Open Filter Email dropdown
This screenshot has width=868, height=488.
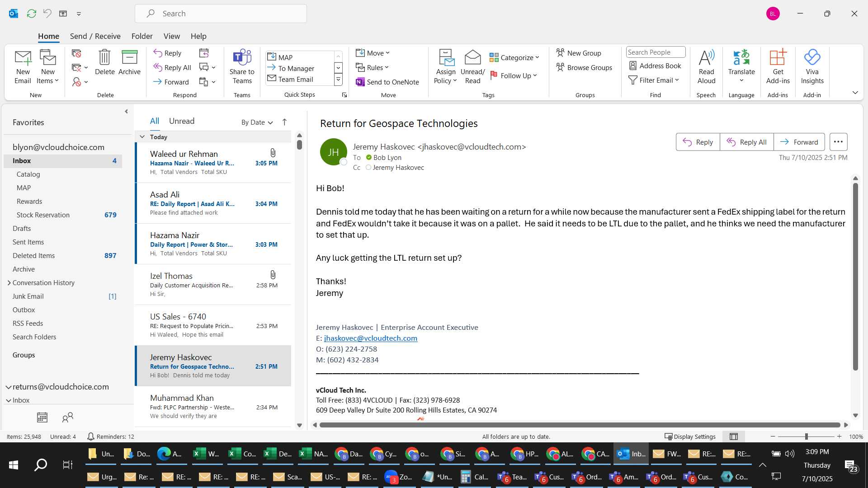coord(654,80)
